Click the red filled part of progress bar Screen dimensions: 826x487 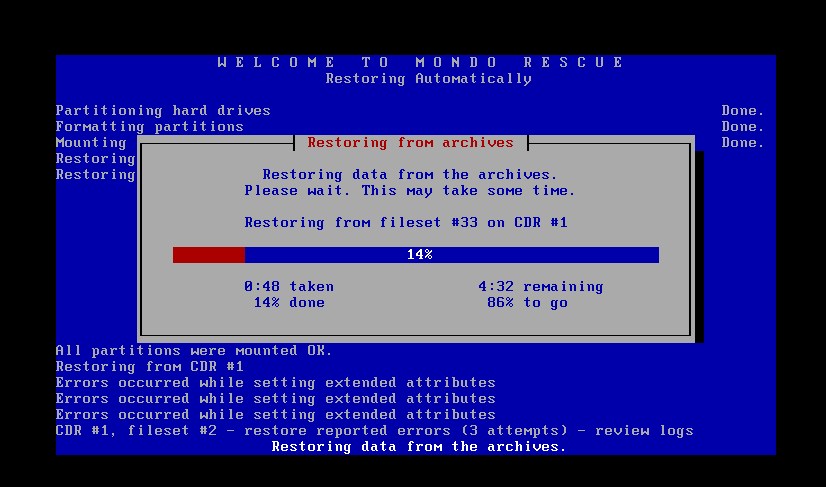pyautogui.click(x=209, y=255)
